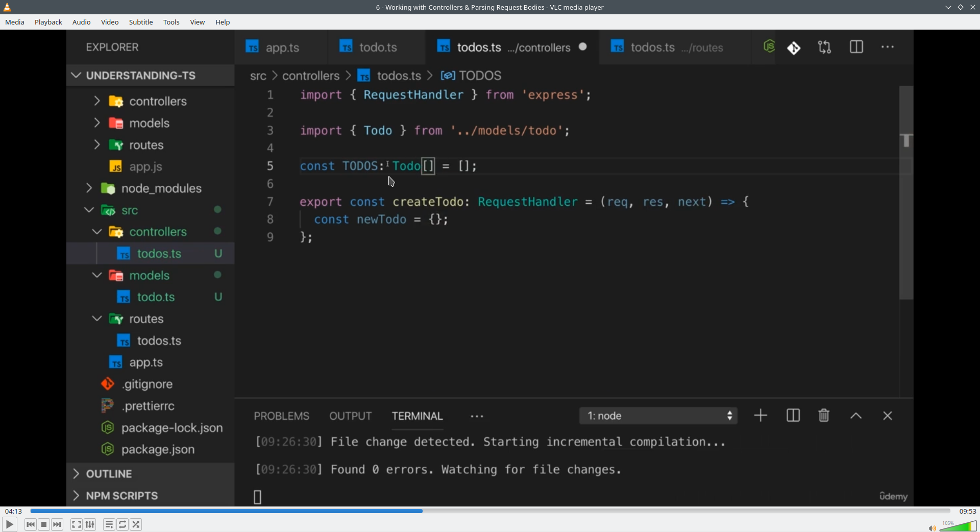Add a new terminal with the plus icon
Screen dimensions: 980x532
point(759,416)
